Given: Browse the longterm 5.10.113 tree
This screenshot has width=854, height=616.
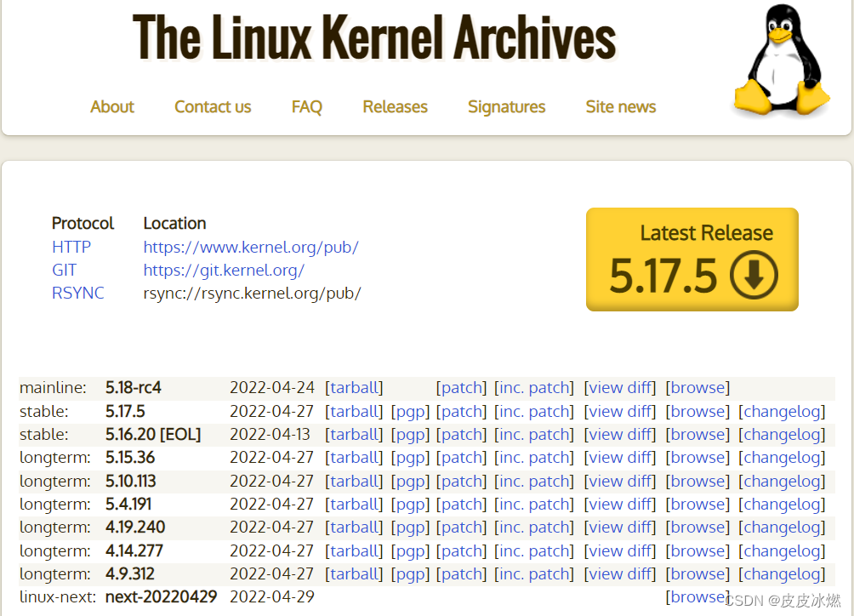Looking at the screenshot, I should click(697, 482).
